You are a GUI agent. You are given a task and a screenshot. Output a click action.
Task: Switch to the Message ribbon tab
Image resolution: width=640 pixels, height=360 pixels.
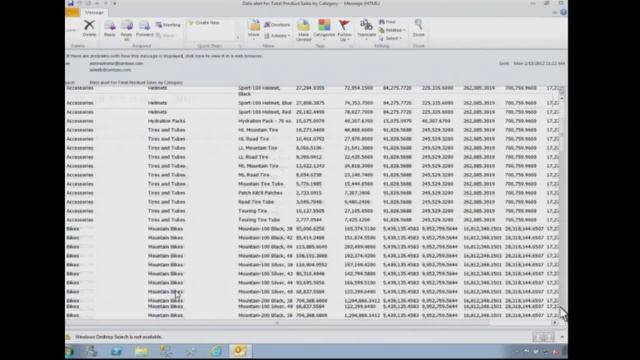tap(94, 13)
